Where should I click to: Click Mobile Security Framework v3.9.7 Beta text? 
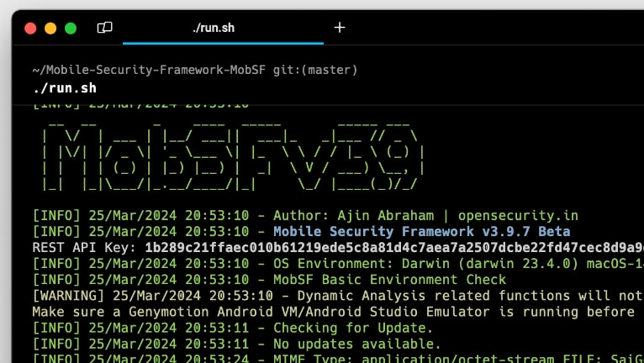[422, 232]
